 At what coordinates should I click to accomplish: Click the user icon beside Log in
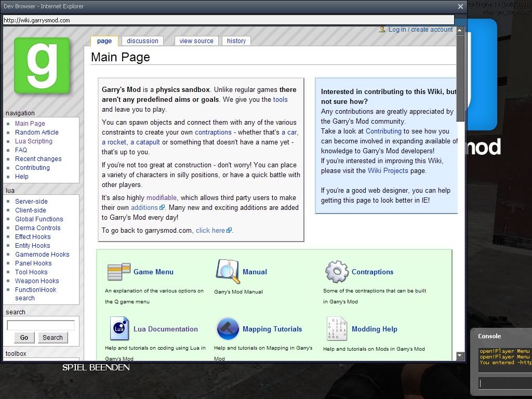tap(382, 30)
